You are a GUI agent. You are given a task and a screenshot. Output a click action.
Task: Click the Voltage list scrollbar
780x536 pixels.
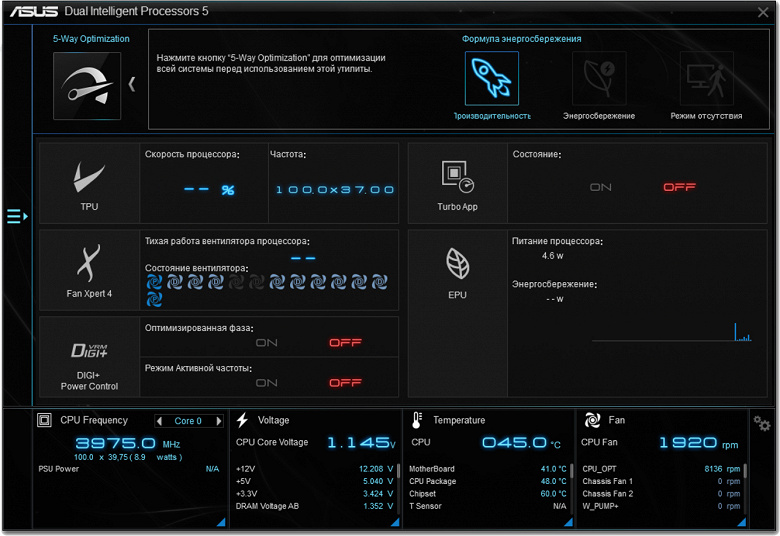point(398,470)
